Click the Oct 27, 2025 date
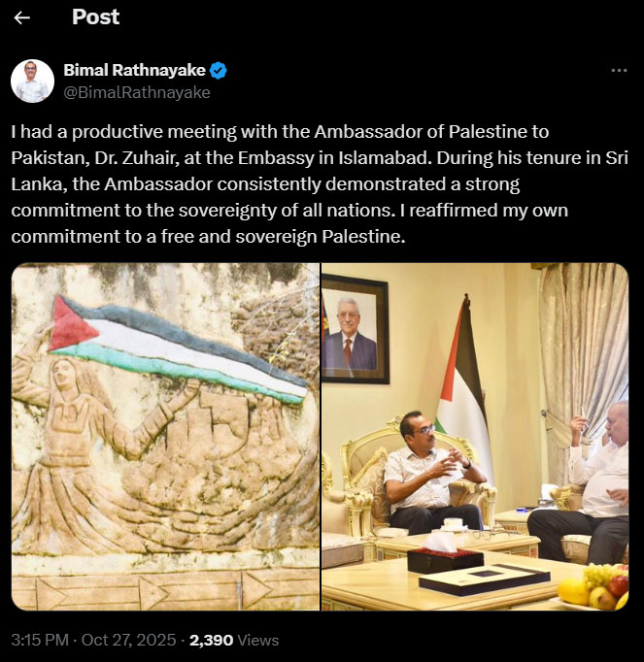This screenshot has height=662, width=644. (132, 640)
